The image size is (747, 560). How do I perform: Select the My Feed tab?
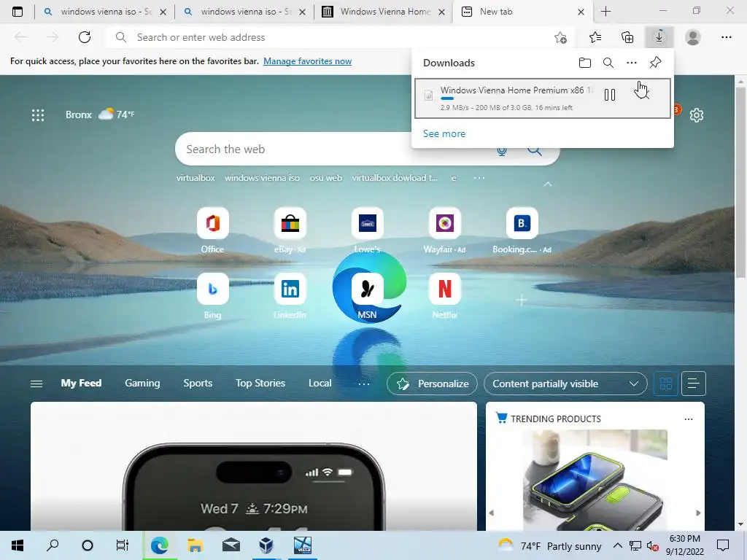coord(81,384)
